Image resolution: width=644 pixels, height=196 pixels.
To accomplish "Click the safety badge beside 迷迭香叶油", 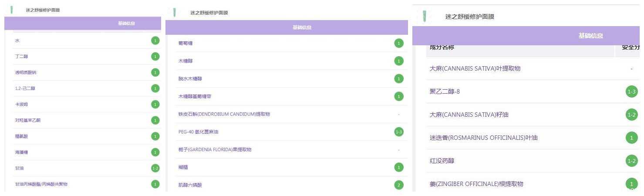I will tap(631, 138).
